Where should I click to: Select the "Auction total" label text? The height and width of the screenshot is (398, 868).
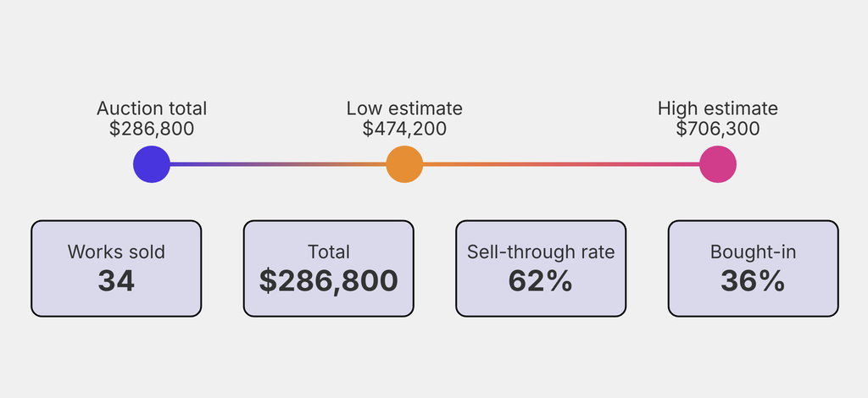tap(152, 108)
